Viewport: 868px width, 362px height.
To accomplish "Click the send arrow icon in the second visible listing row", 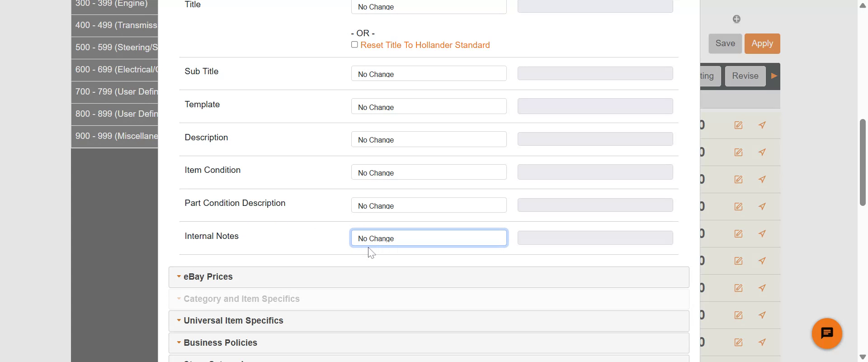I will point(762,152).
